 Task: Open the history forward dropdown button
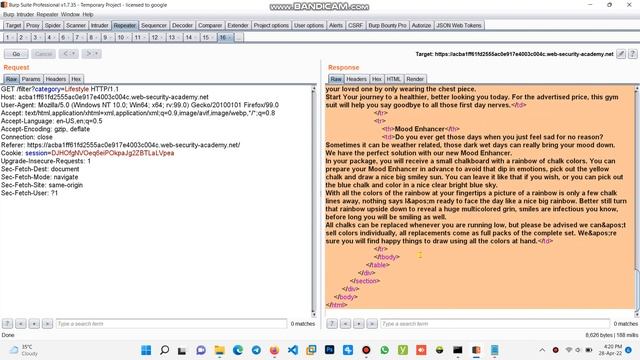pos(91,53)
